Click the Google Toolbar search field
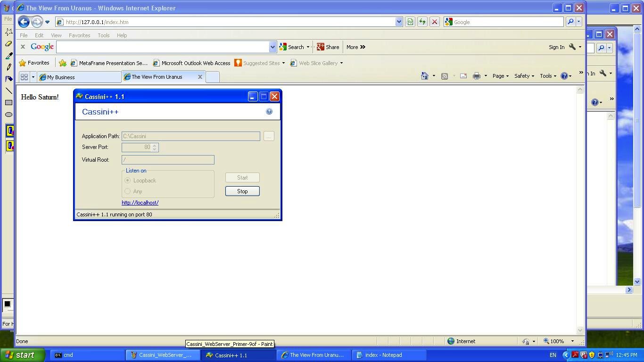The image size is (644, 362). pos(163,47)
